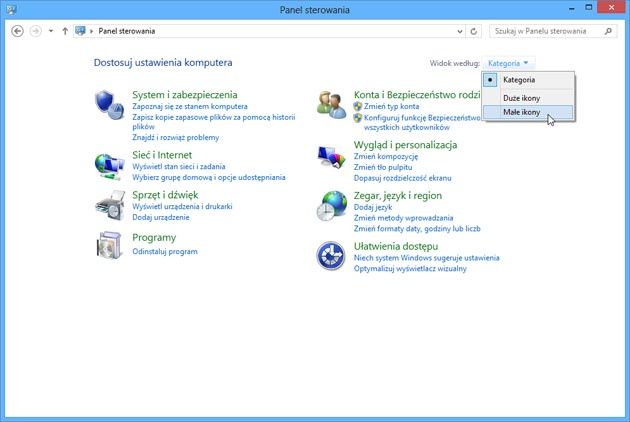Click Zmień tło pulpitu link
Image resolution: width=630 pixels, height=422 pixels.
pyautogui.click(x=383, y=167)
